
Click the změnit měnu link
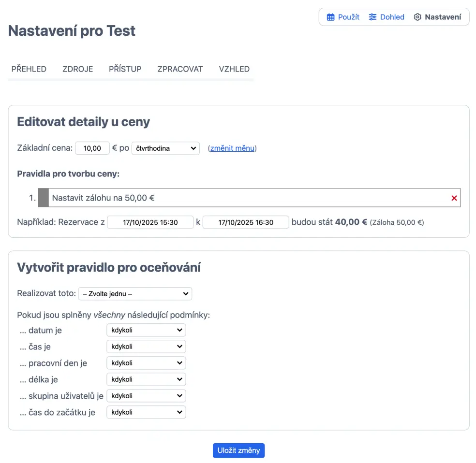(232, 148)
